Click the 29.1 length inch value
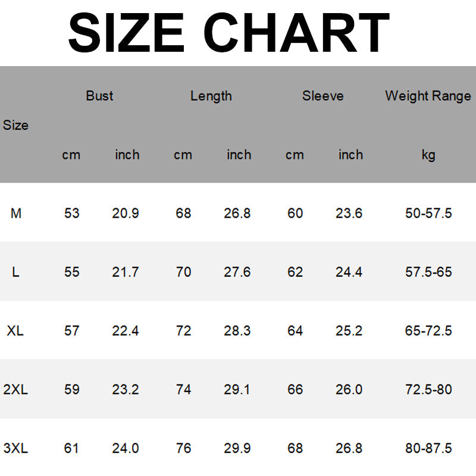 point(237,390)
